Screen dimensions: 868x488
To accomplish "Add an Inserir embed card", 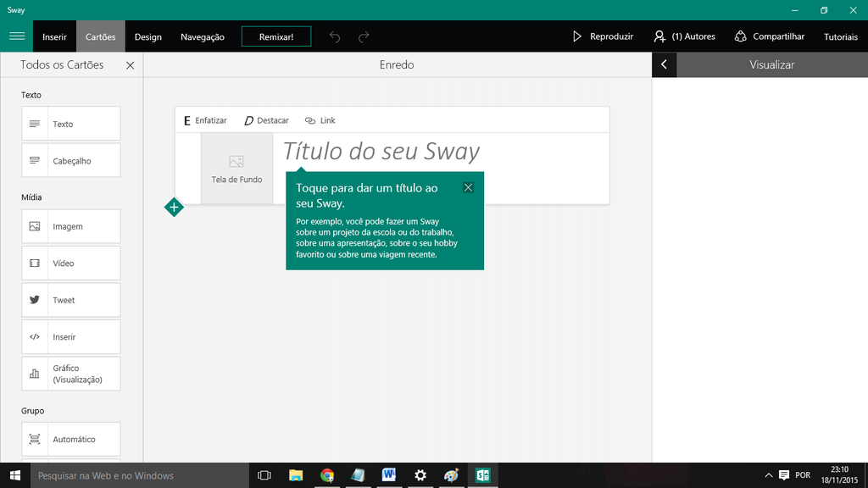I will tap(71, 336).
